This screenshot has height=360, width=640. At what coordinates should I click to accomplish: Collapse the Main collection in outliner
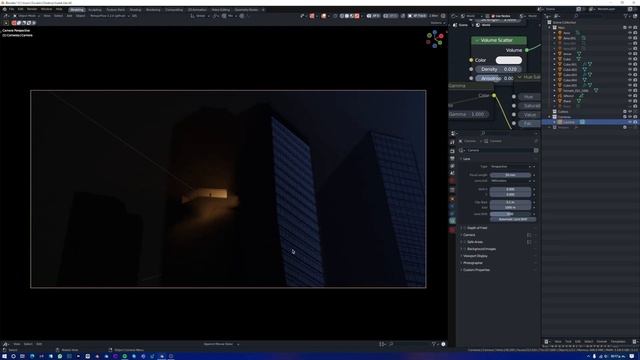click(x=550, y=28)
